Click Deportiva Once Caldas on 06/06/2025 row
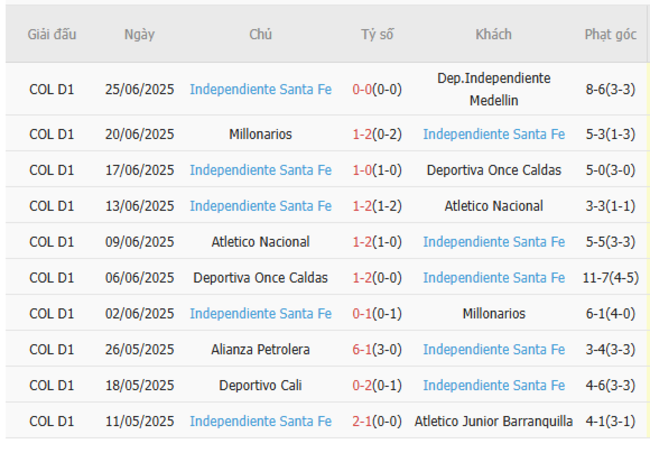This screenshot has height=453, width=650. (x=260, y=277)
